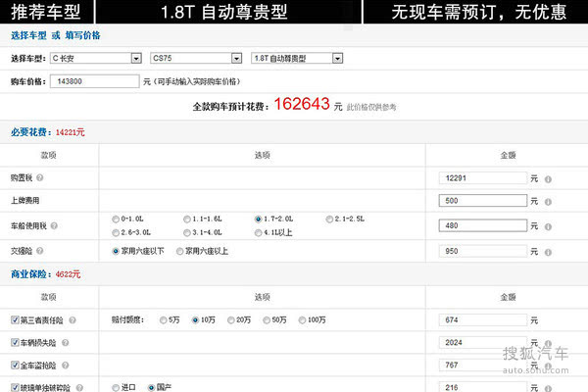Click help icon beside 车船使用税 amount
This screenshot has width=588, height=392.
(548, 225)
